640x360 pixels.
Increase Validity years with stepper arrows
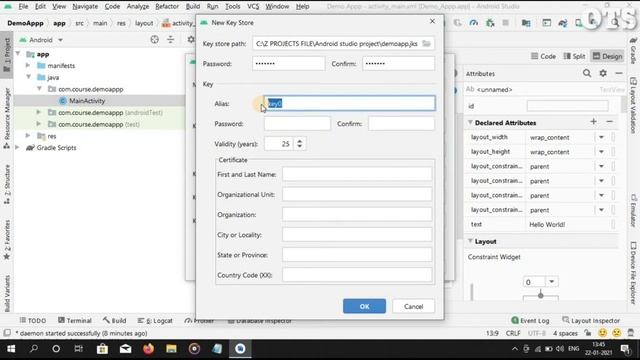point(300,141)
